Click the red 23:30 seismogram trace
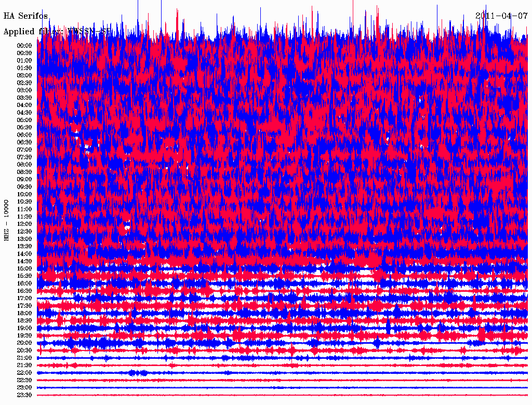Viewport: 532px width, 405px height. [x=282, y=395]
